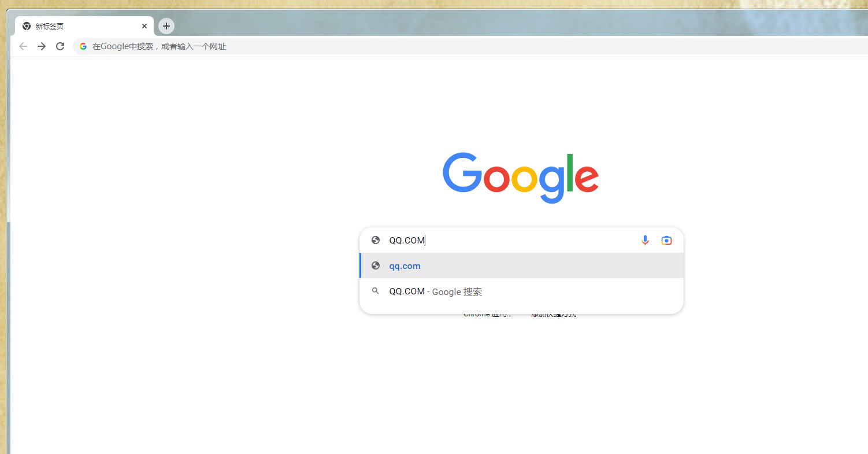The height and width of the screenshot is (454, 868).
Task: Open the Chrome 应用 shortcut
Action: (487, 315)
